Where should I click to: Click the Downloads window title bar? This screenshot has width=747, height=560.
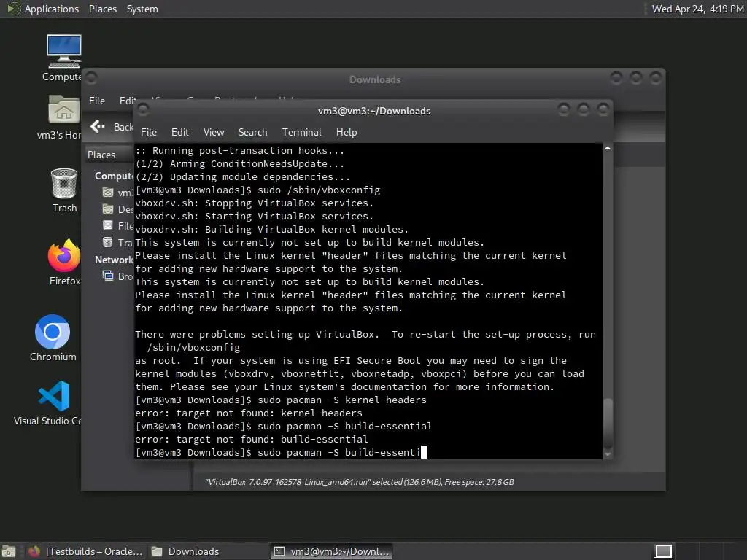pyautogui.click(x=374, y=79)
